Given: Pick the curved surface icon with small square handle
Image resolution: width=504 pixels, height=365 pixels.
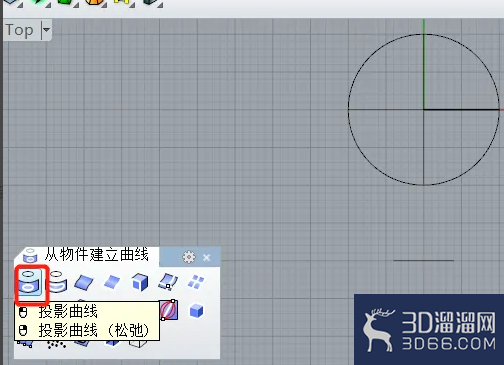Looking at the screenshot, I should click(168, 282).
